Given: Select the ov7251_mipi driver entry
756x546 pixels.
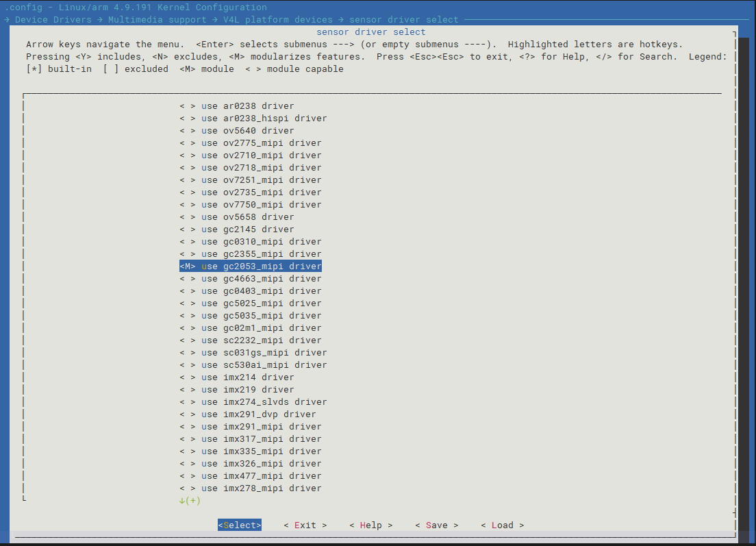Looking at the screenshot, I should click(250, 180).
